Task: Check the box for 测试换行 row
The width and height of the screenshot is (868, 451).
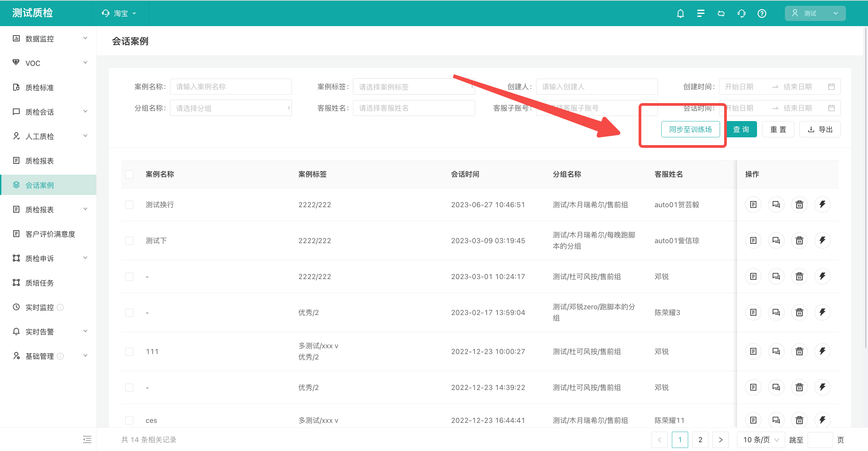Action: tap(129, 205)
